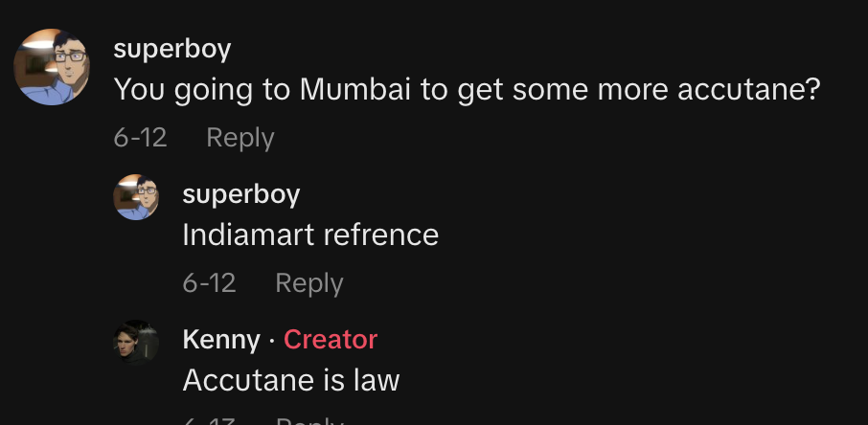Reply to Kenny's Accutane is law comment
868x425 pixels.
[x=309, y=421]
